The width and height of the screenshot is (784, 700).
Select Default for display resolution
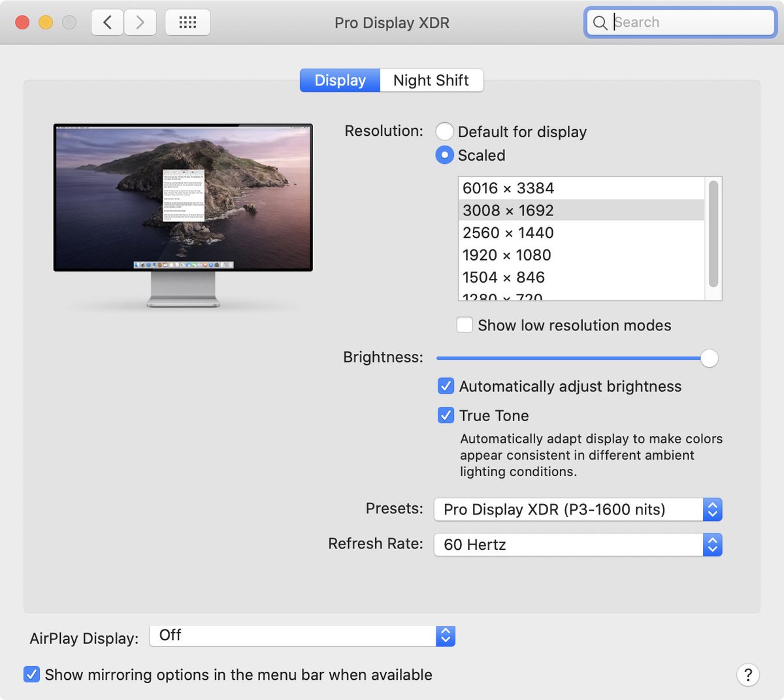coord(444,131)
